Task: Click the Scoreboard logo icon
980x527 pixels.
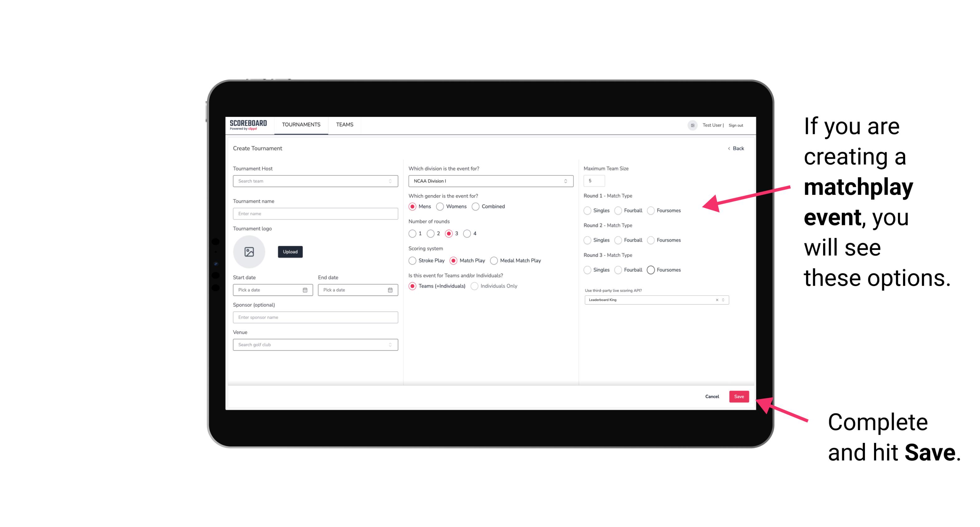Action: click(249, 125)
